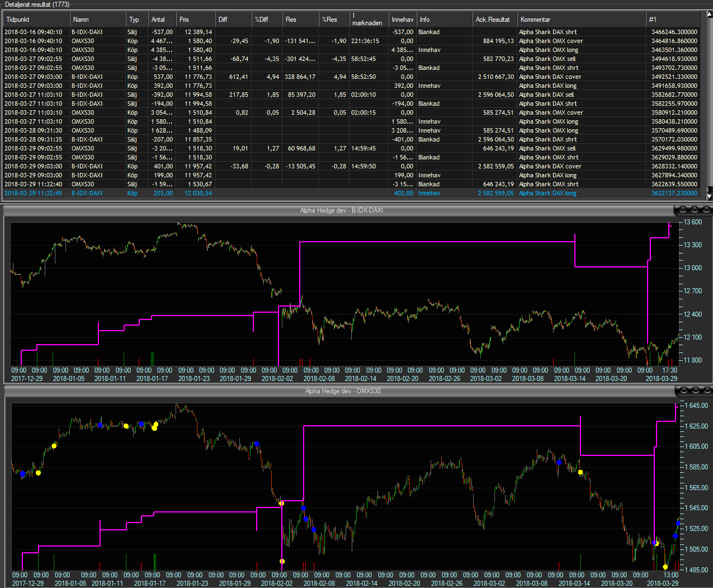Click the table scrollbar down arrow
This screenshot has height=588, width=713.
pos(710,196)
